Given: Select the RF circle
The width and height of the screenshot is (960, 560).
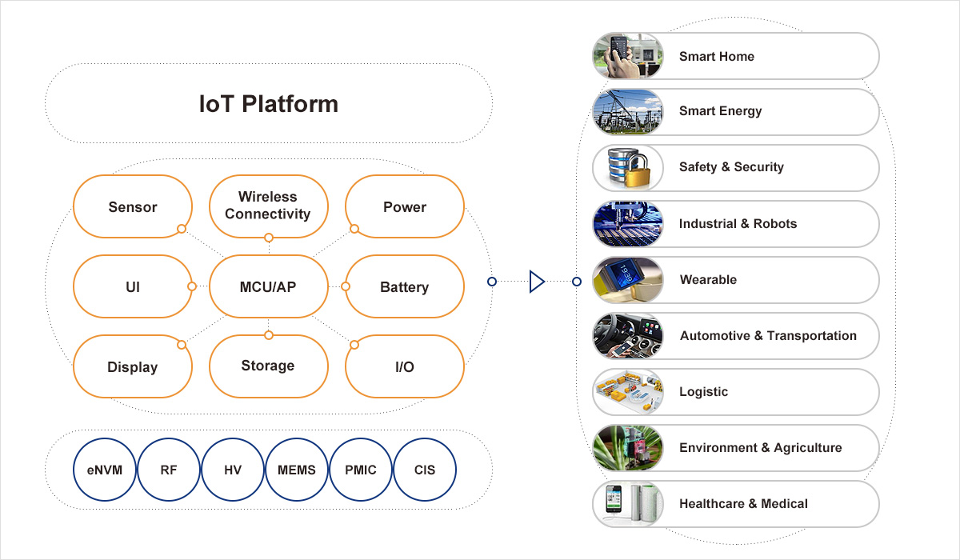Looking at the screenshot, I should 168,470.
